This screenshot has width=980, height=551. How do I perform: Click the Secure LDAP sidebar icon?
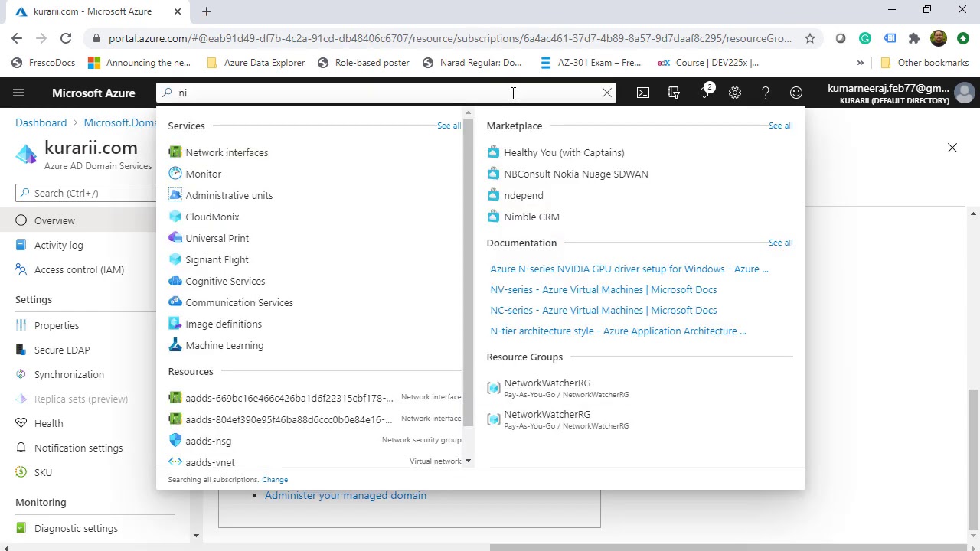(x=21, y=350)
